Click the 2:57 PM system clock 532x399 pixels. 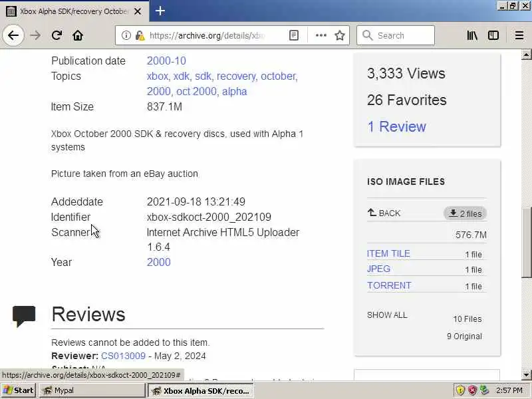click(x=509, y=390)
